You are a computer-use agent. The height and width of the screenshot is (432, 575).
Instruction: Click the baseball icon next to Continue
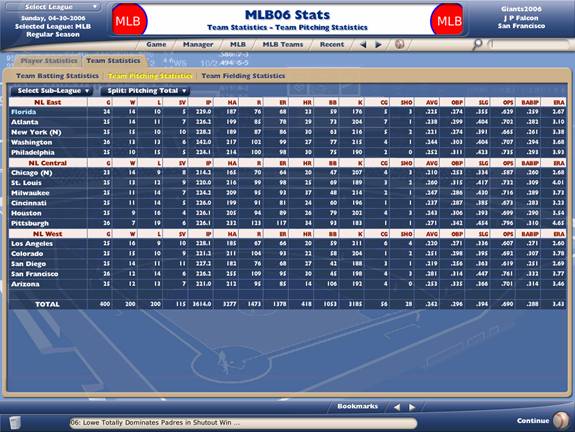pyautogui.click(x=561, y=420)
